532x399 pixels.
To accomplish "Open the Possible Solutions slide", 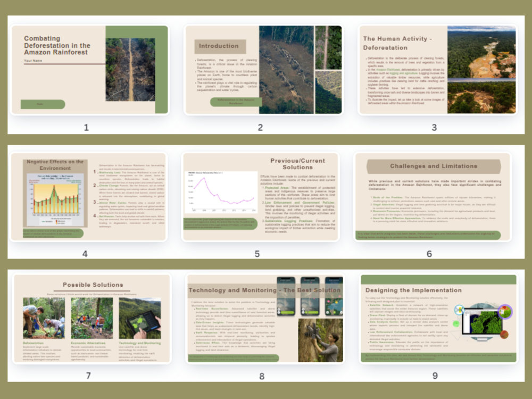I will (x=92, y=319).
